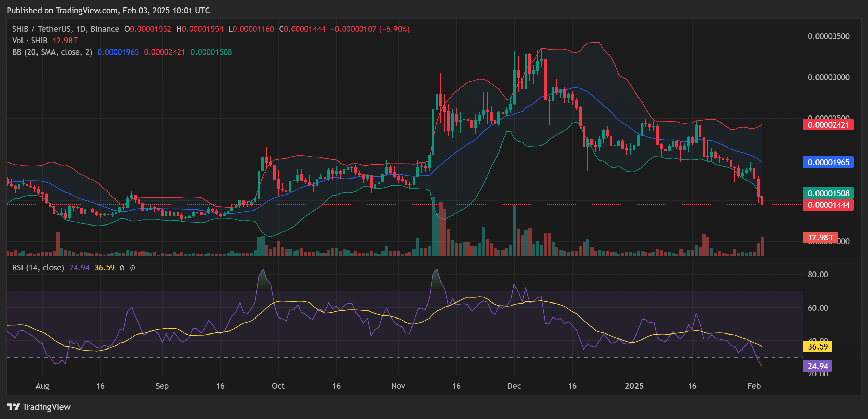Viewport: 868px width, 419px height.
Task: Click the red 0.00001444 last price tag
Action: tap(828, 205)
